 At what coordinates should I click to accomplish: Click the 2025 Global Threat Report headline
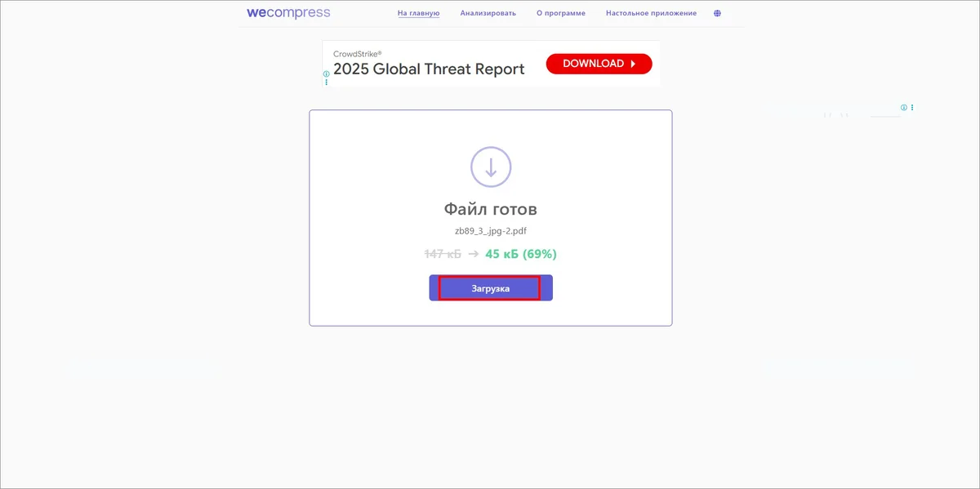(429, 69)
